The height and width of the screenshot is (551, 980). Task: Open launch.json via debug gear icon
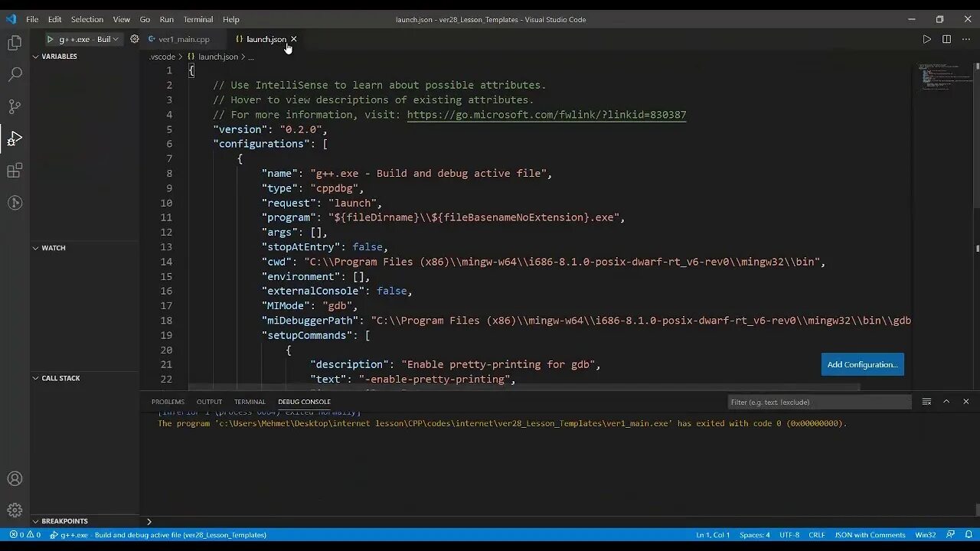pyautogui.click(x=135, y=39)
